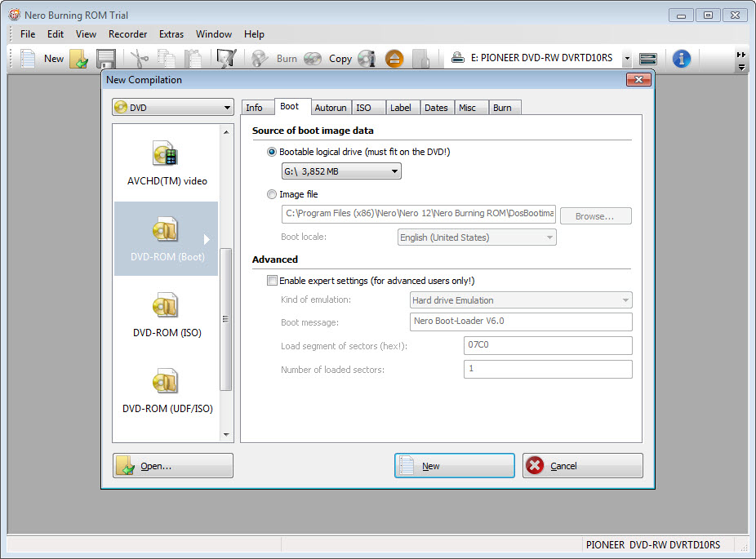Open the View menu
The image size is (756, 559).
pos(86,34)
